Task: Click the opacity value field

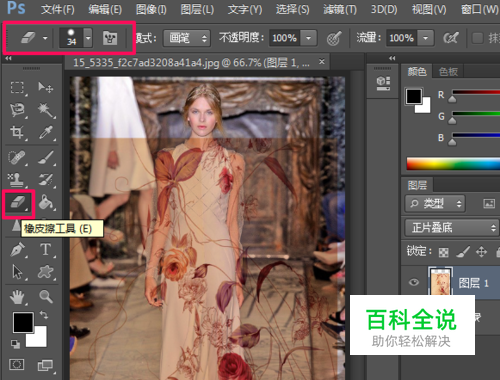Action: 285,38
